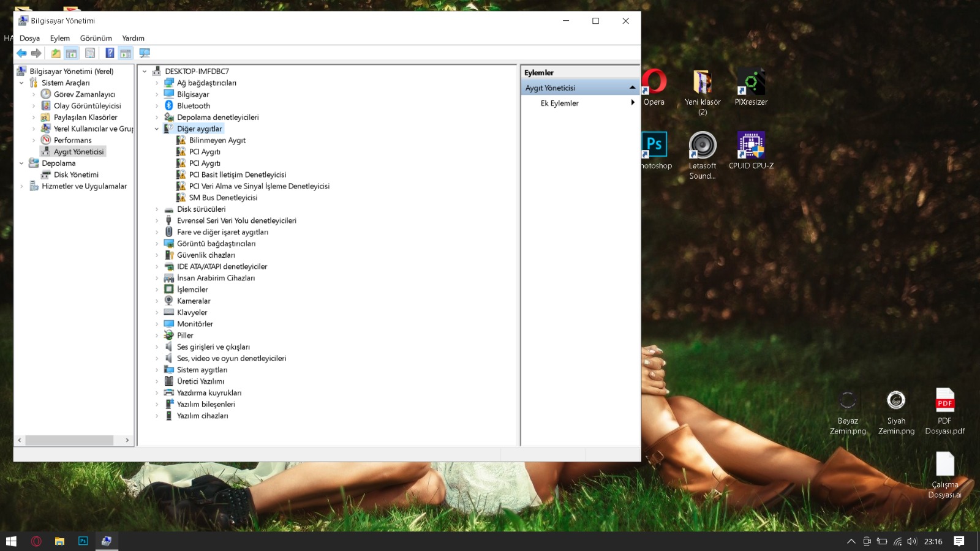
Task: Scan for hardware changes via the monitor icon
Action: coord(145,53)
